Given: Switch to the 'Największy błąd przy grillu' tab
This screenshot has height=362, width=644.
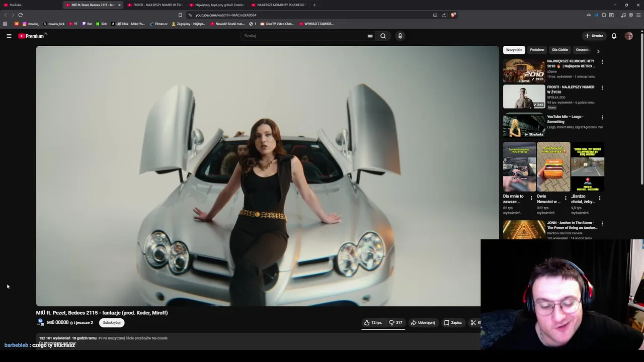Looking at the screenshot, I should coord(216,5).
